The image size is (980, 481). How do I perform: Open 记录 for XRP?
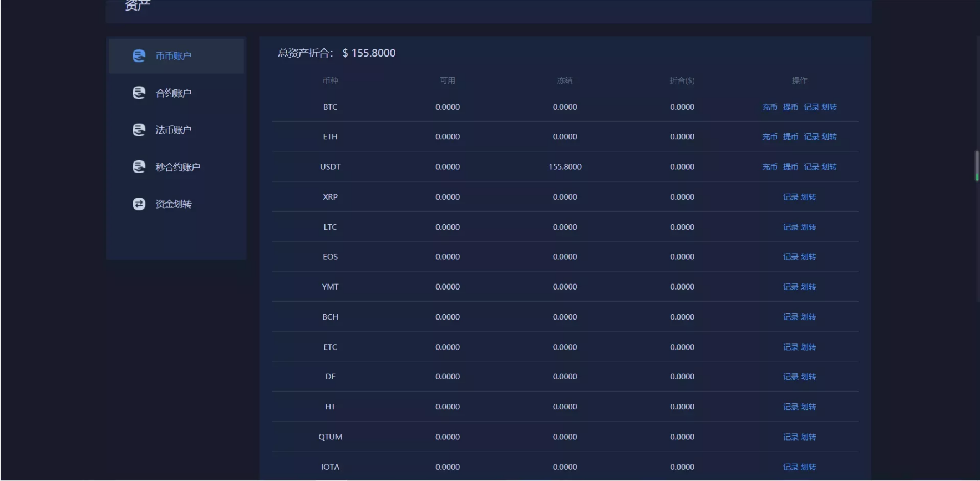(790, 197)
